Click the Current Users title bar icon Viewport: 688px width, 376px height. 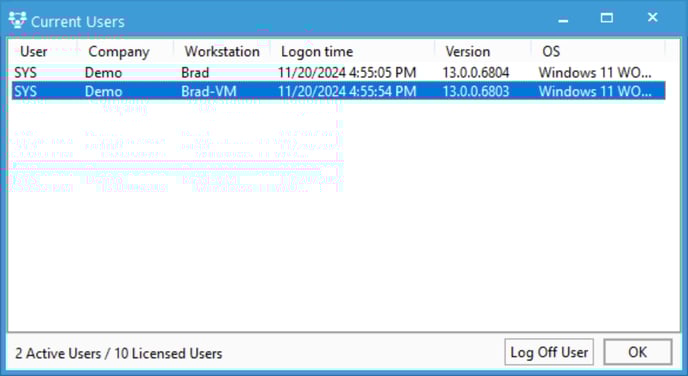click(x=17, y=20)
